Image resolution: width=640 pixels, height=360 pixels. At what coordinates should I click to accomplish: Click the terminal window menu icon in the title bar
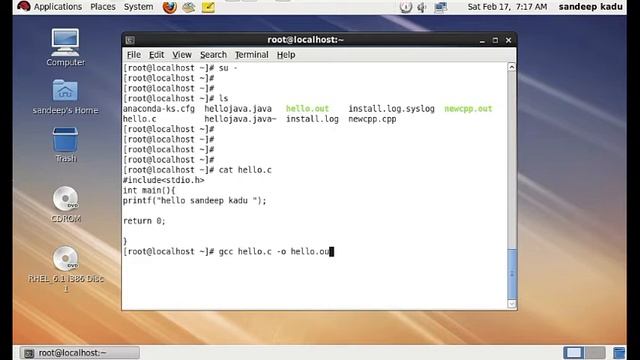[130, 40]
